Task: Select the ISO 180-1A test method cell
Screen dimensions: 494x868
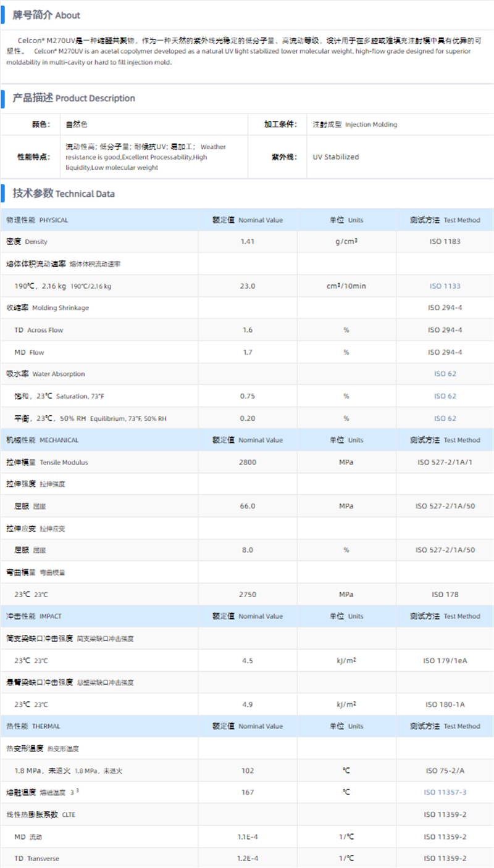Action: pos(445,705)
